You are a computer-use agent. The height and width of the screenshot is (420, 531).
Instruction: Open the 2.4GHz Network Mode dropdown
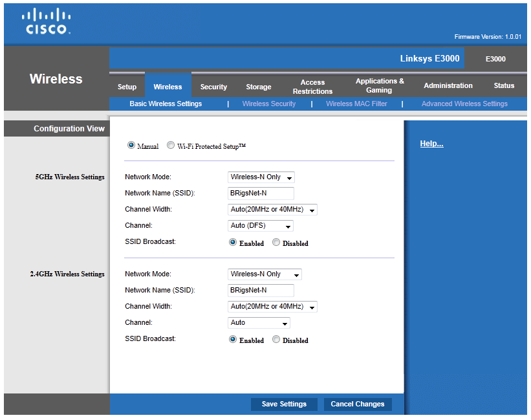(265, 274)
